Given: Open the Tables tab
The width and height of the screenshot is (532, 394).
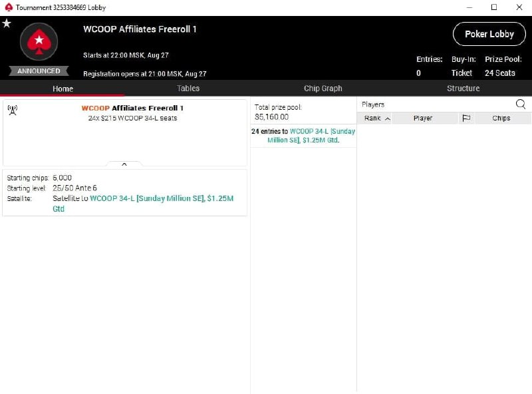Looking at the screenshot, I should [x=188, y=89].
